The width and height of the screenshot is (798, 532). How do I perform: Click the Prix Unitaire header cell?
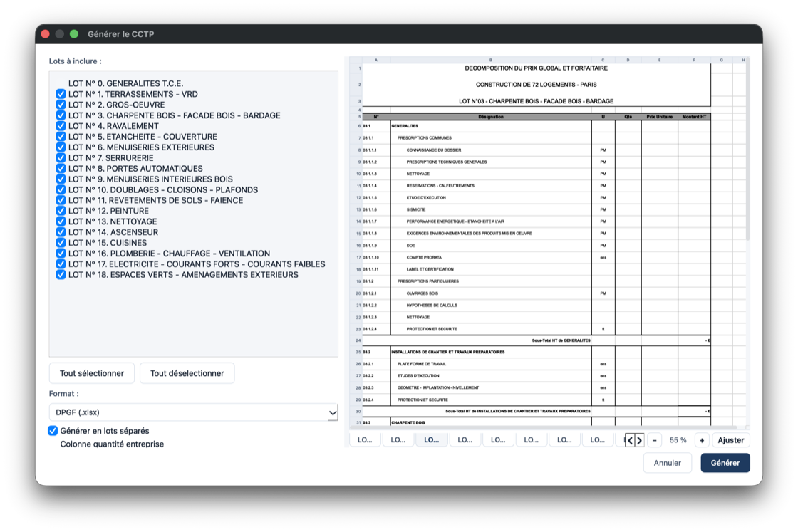pyautogui.click(x=659, y=117)
